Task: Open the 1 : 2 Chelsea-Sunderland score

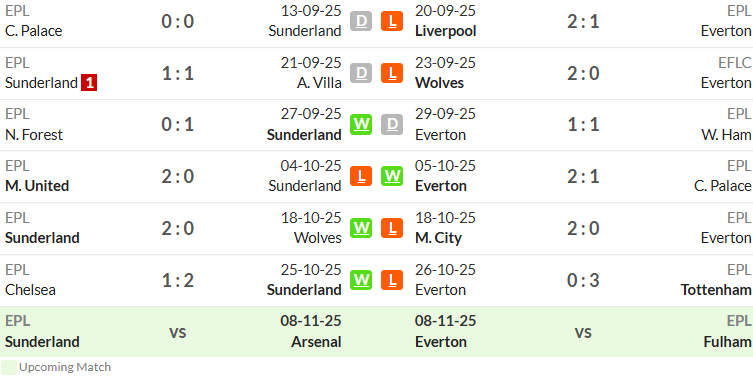Action: (x=178, y=280)
